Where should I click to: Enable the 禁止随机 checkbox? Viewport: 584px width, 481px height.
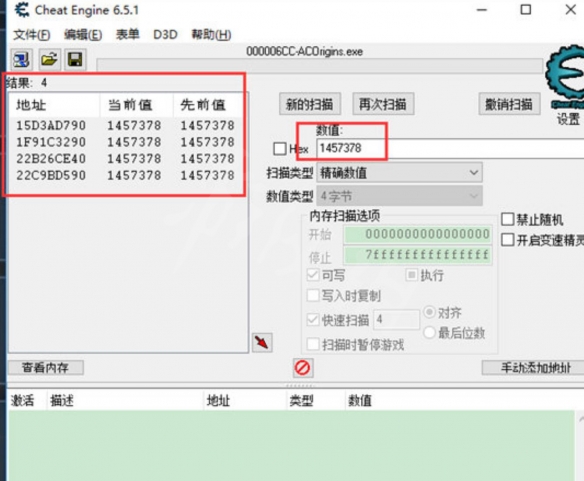[x=507, y=219]
